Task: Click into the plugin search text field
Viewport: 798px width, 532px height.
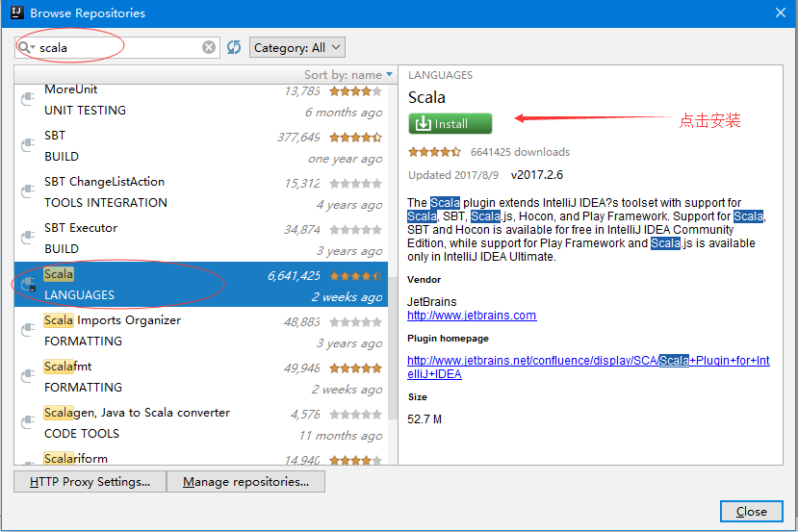Action: [116, 47]
